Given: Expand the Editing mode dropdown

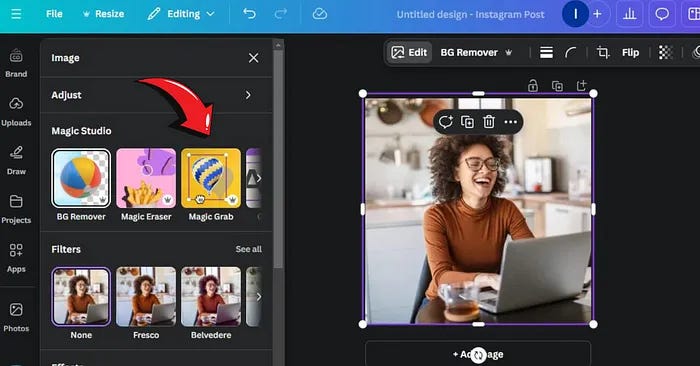Looking at the screenshot, I should (181, 14).
